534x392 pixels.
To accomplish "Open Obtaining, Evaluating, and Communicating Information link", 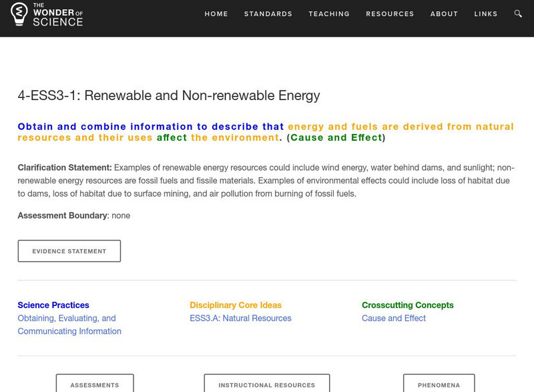I will pyautogui.click(x=69, y=325).
